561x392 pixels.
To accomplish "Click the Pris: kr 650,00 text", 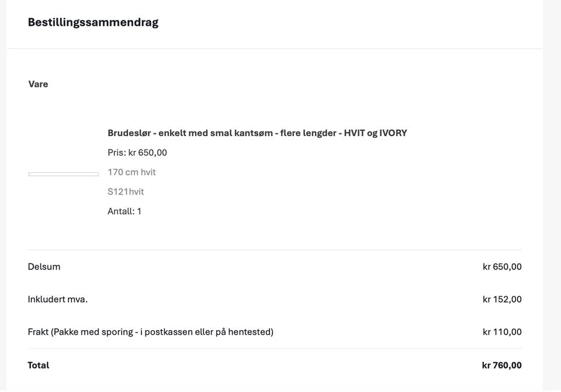I will (x=137, y=152).
